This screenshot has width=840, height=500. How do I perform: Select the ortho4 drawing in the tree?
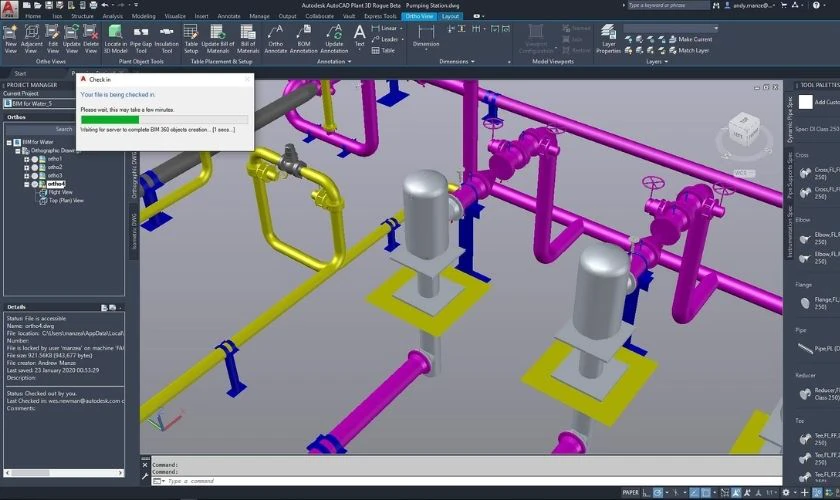click(x=56, y=184)
